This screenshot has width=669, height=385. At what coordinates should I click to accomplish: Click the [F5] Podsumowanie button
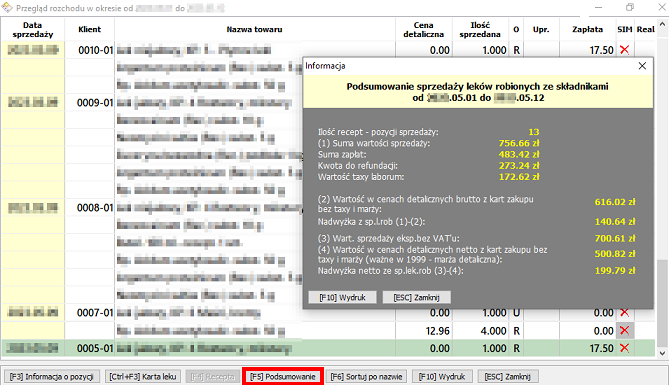point(282,376)
